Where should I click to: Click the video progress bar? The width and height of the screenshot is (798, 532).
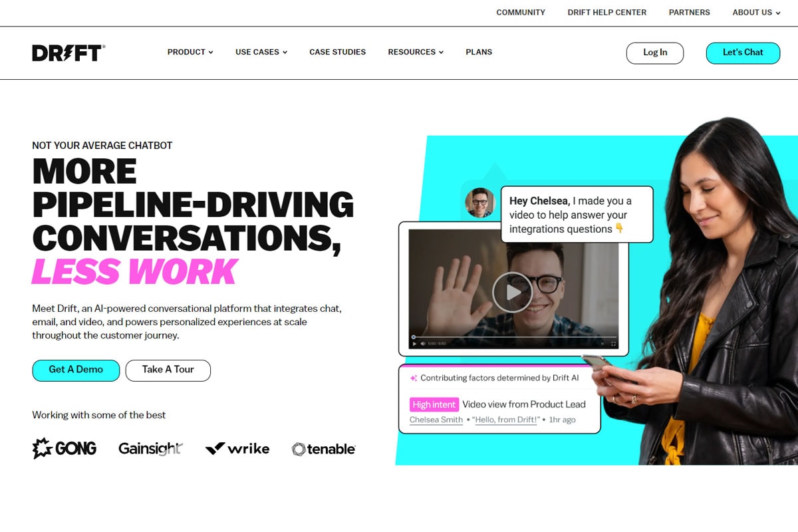coord(515,337)
